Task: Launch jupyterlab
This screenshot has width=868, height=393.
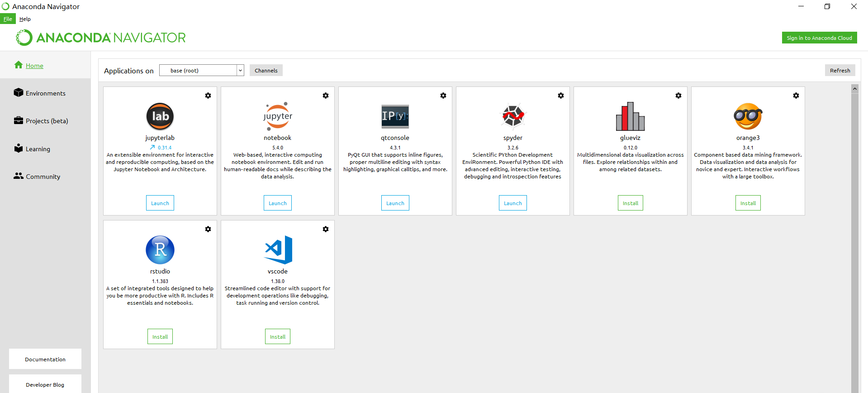Action: click(x=160, y=203)
